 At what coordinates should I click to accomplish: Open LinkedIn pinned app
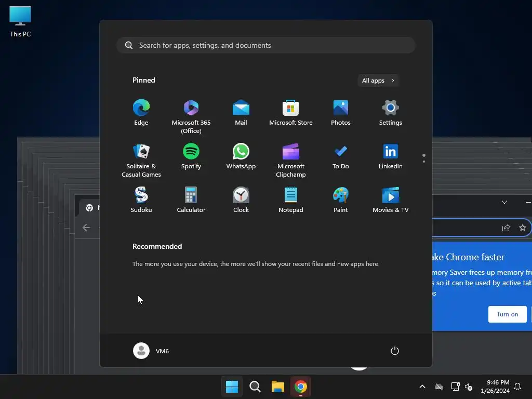pos(391,156)
